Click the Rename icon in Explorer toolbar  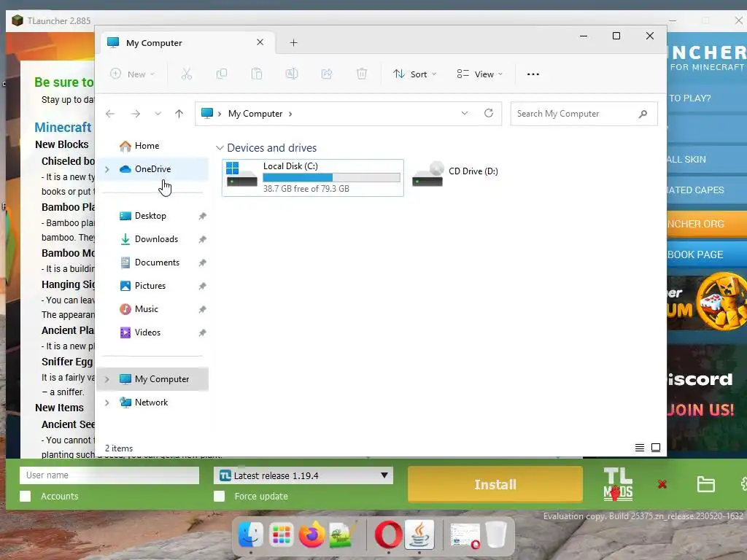(x=292, y=74)
